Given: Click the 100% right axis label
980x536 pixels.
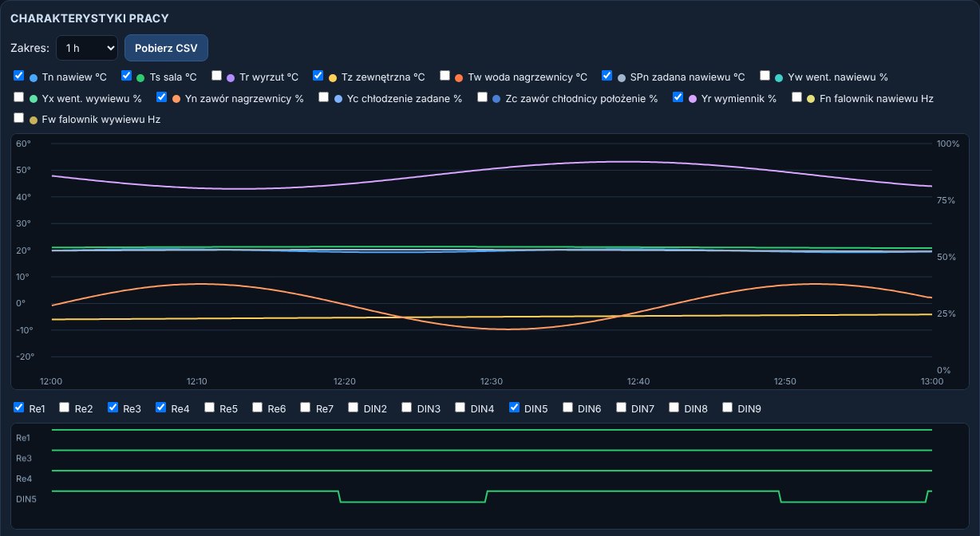Looking at the screenshot, I should (x=948, y=144).
